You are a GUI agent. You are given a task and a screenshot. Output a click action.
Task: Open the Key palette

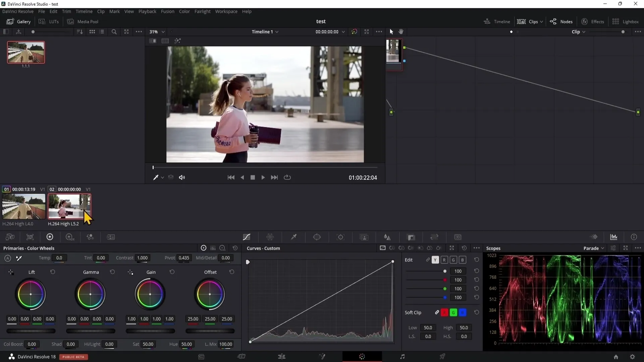pyautogui.click(x=411, y=237)
